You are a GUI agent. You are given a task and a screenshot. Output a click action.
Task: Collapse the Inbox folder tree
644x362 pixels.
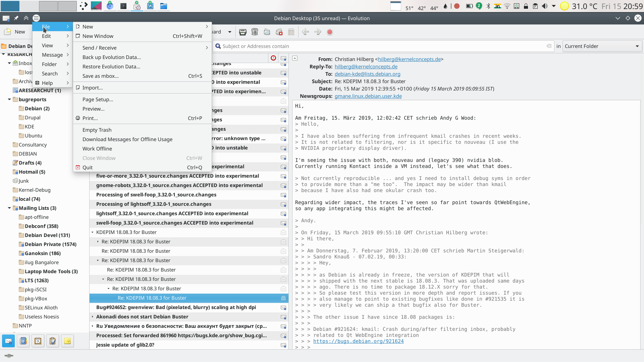coord(9,63)
